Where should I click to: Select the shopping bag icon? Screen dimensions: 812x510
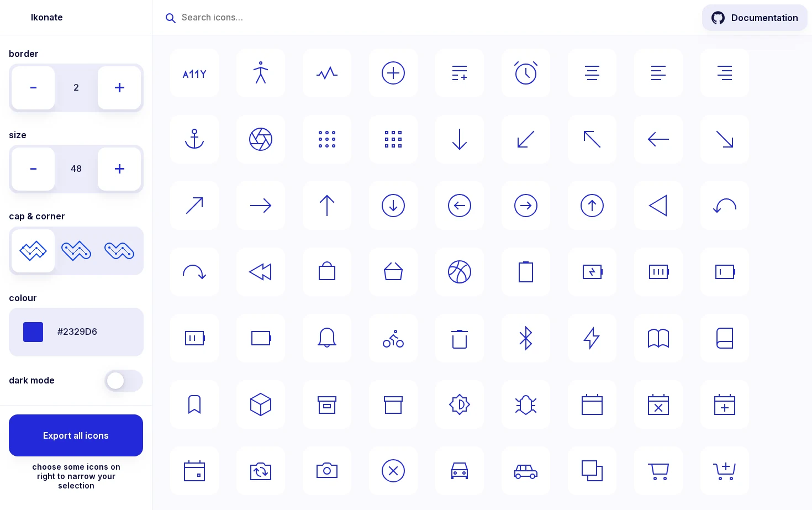327,272
